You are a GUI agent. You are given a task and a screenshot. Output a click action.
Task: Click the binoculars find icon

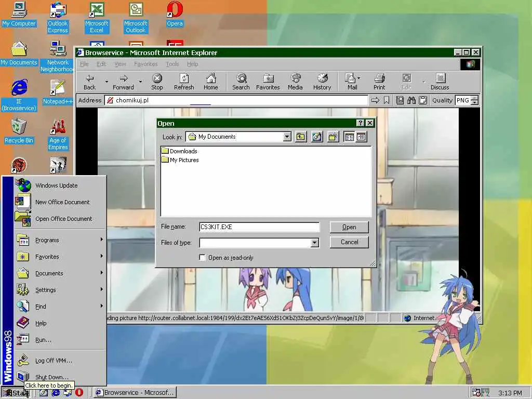[411, 100]
